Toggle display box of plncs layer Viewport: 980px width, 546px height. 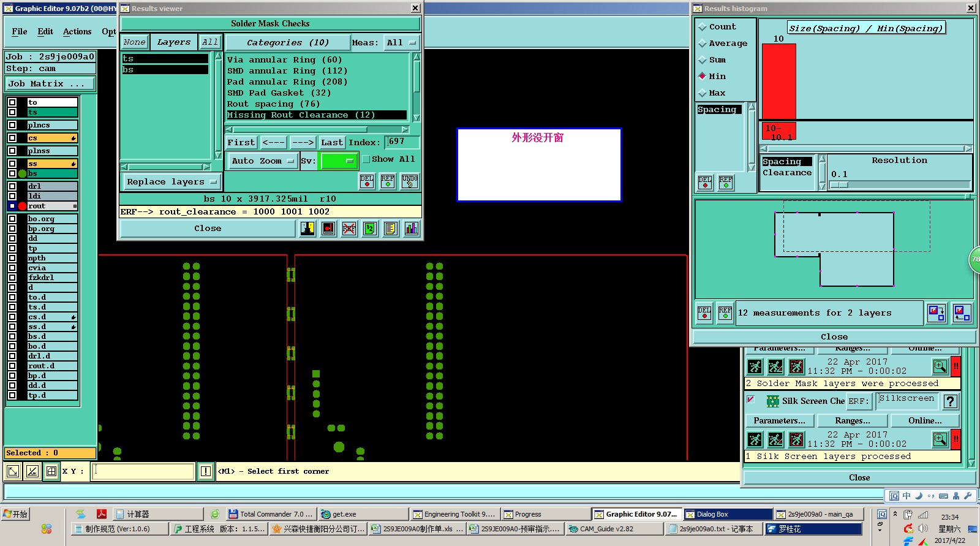[12, 125]
